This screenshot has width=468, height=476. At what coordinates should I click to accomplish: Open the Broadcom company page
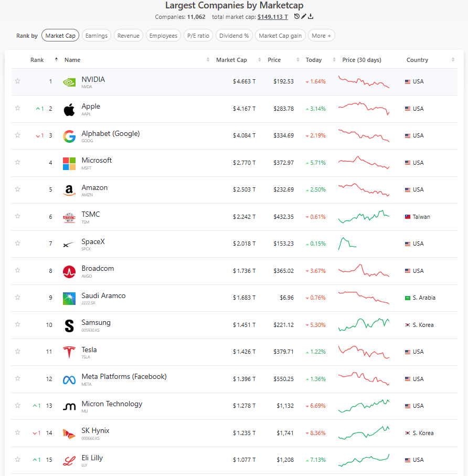pos(98,269)
